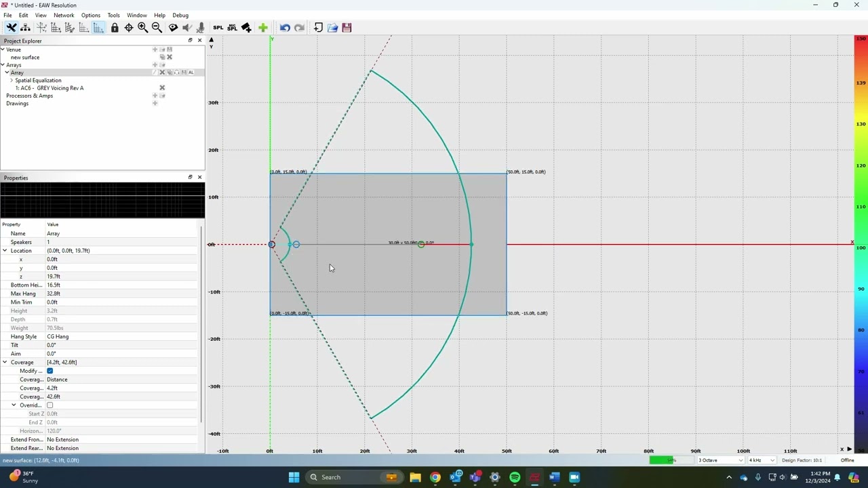Click the eye visibility toolbar icon
The image size is (868, 488).
pos(174,28)
